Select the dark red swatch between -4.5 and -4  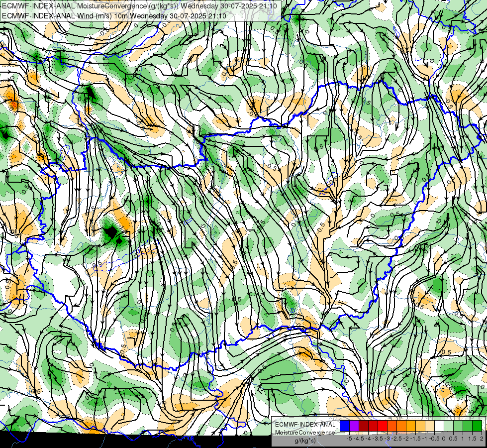pos(364,426)
